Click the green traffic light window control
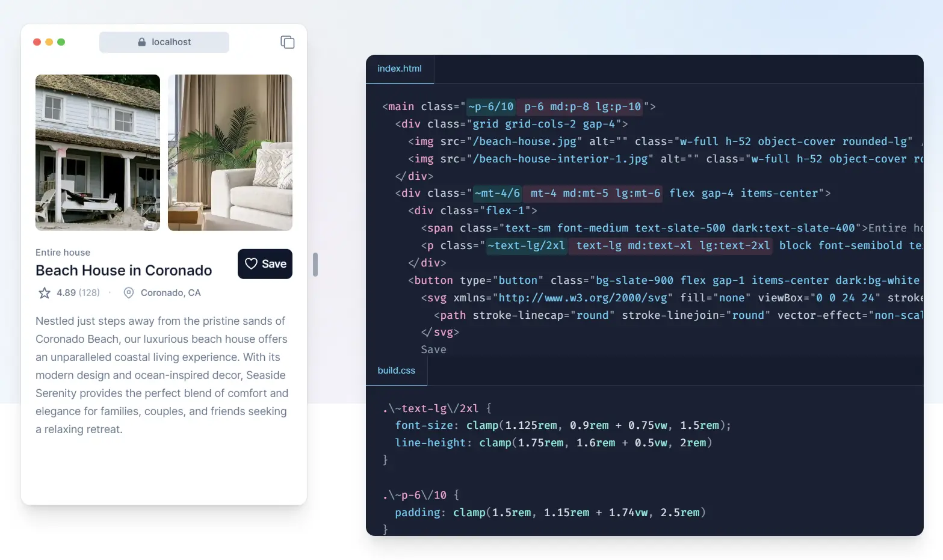The height and width of the screenshot is (560, 943). [x=61, y=42]
